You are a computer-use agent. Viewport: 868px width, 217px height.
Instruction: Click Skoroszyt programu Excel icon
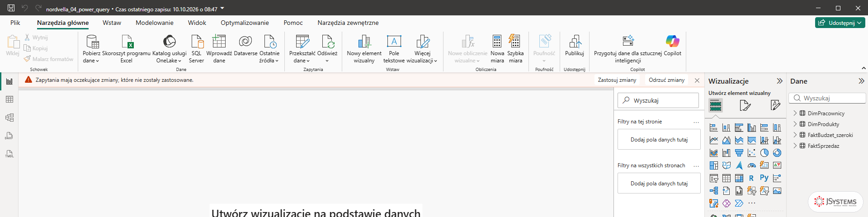pos(127,42)
